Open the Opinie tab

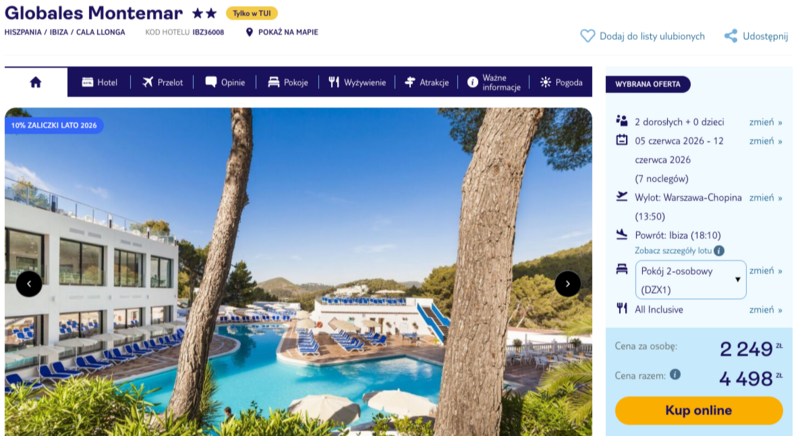[225, 82]
